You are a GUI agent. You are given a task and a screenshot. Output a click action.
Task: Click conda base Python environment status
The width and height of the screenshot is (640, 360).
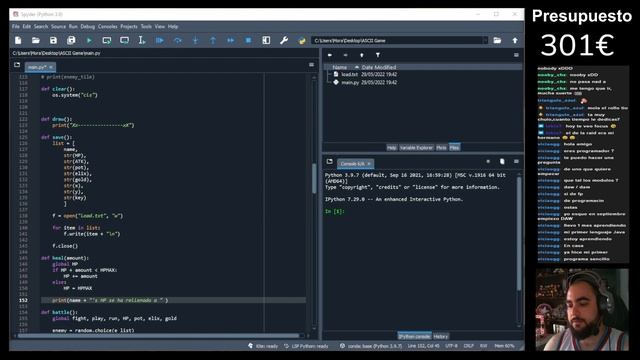372,346
